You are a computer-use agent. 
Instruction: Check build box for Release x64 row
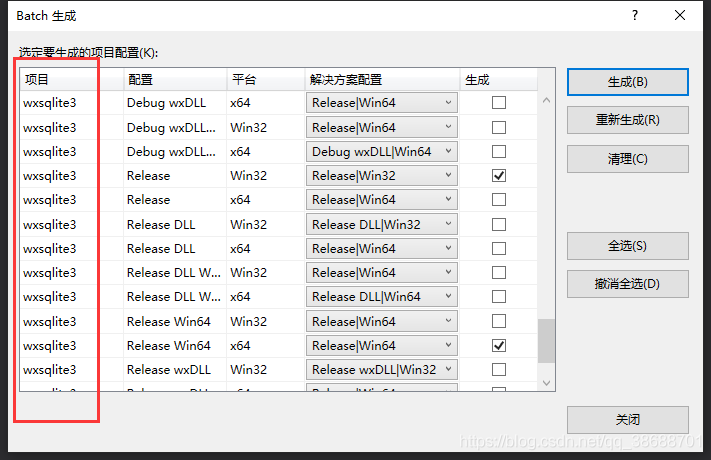click(499, 200)
